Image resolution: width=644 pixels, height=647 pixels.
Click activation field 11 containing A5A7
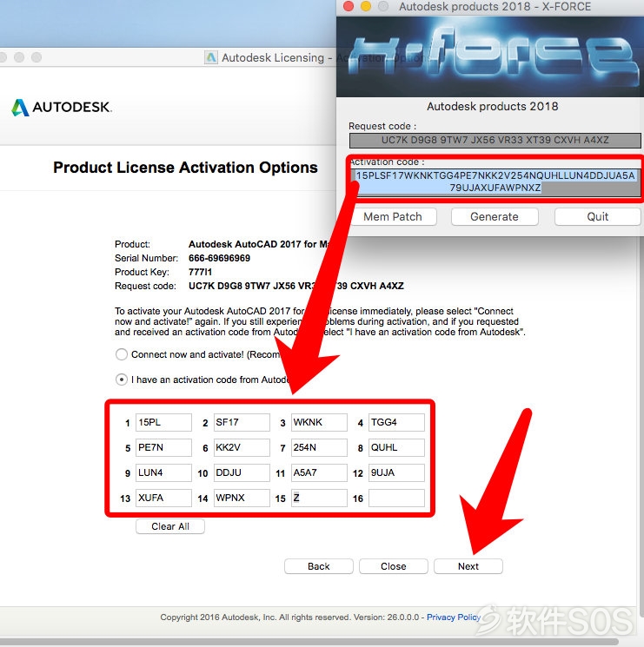[x=319, y=472]
